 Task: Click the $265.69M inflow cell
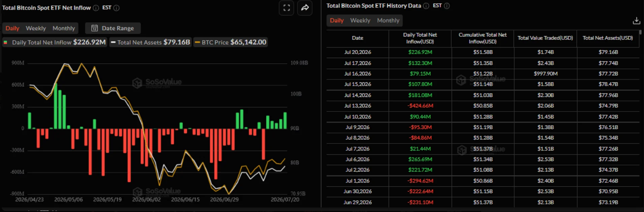420,159
